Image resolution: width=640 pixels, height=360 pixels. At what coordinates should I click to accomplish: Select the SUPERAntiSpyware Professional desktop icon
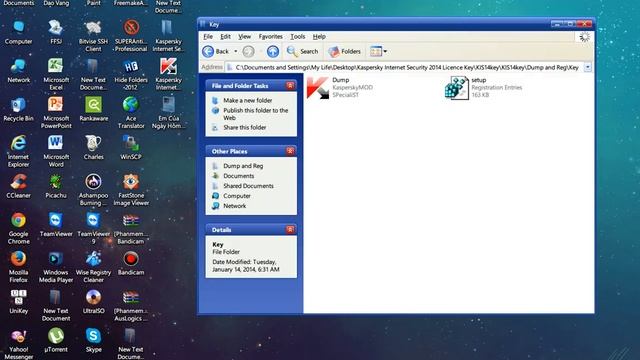(131, 36)
